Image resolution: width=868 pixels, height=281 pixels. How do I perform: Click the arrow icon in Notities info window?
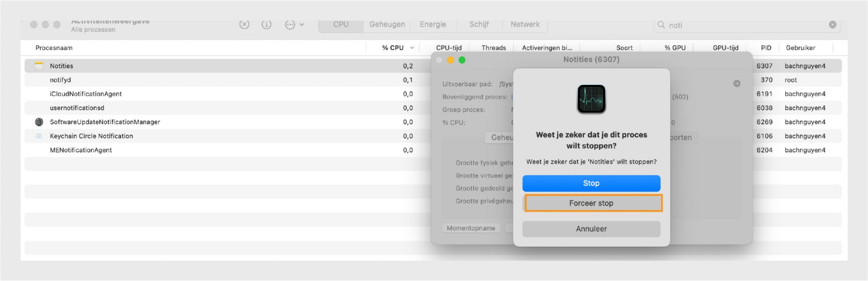tap(737, 84)
